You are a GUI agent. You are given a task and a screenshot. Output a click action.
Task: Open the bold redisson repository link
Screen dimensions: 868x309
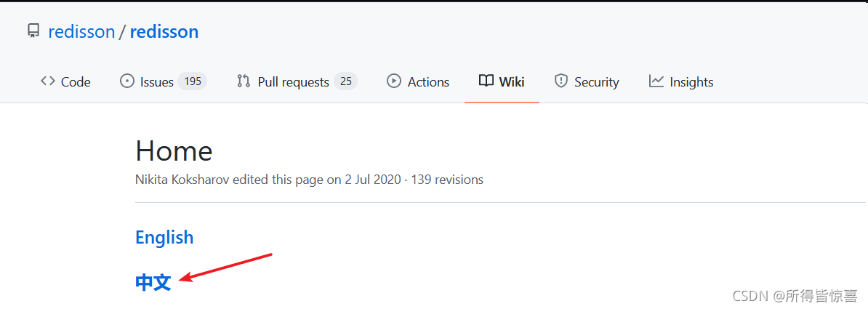(164, 31)
